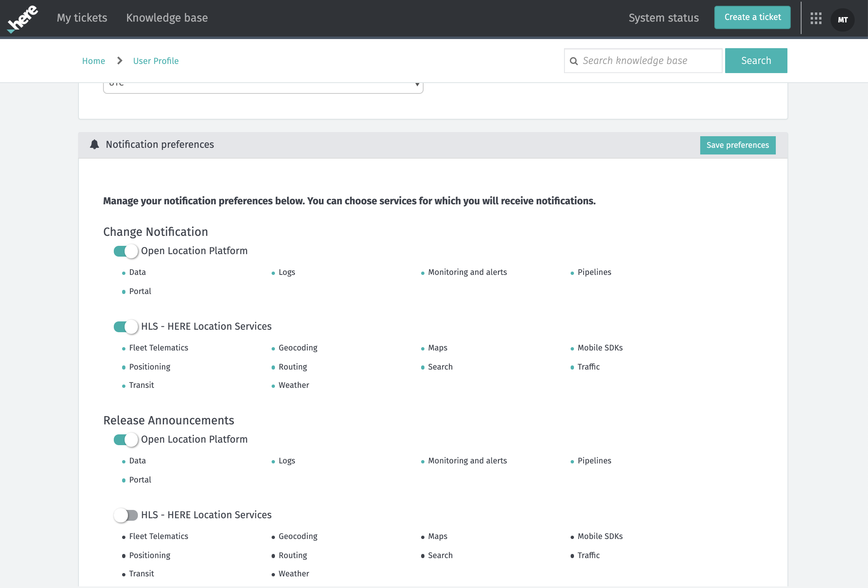
Task: Click Mobile SDKs under Release Announcements
Action: coord(600,537)
